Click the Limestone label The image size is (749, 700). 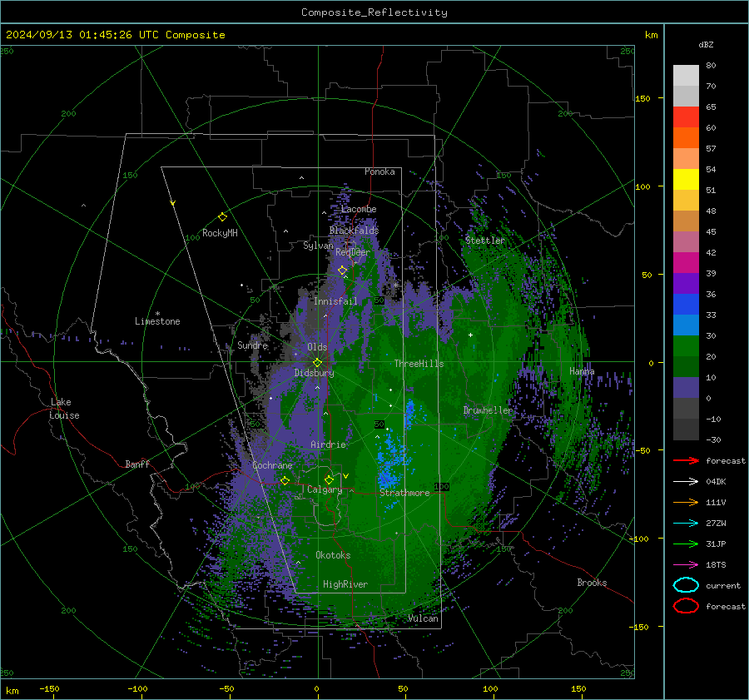(157, 321)
